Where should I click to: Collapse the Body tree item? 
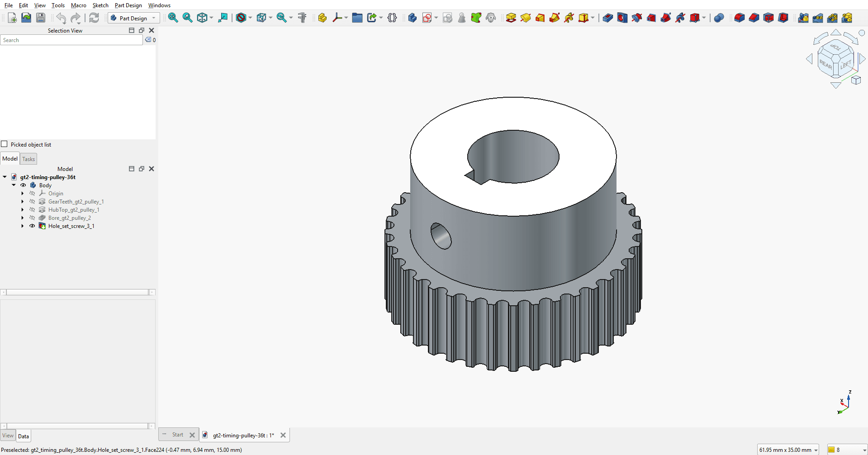(x=14, y=185)
